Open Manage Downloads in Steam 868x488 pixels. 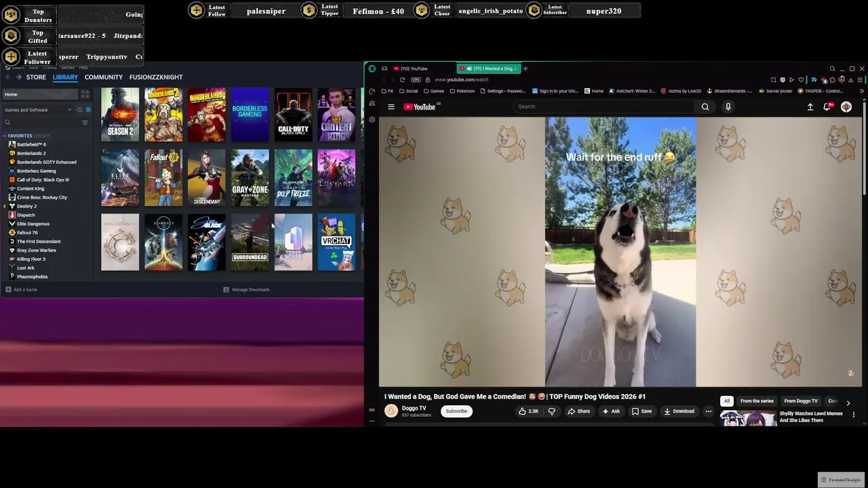point(247,289)
